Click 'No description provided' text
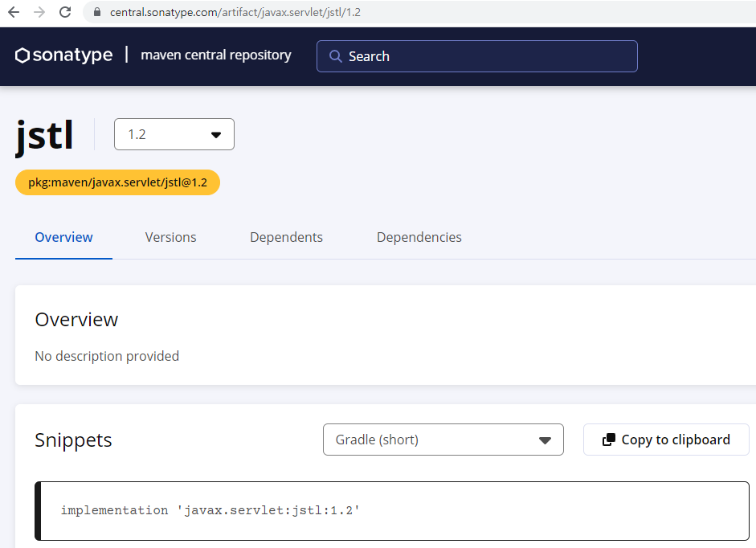The height and width of the screenshot is (548, 756). 107,356
